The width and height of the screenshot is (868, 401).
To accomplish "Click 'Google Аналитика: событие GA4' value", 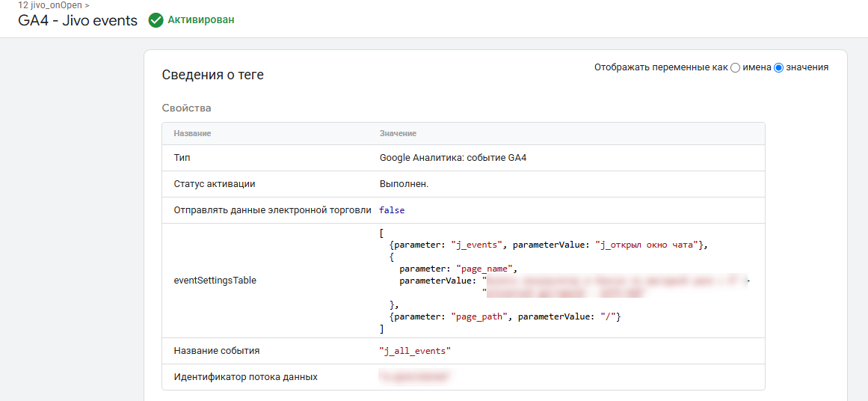I will pyautogui.click(x=453, y=158).
